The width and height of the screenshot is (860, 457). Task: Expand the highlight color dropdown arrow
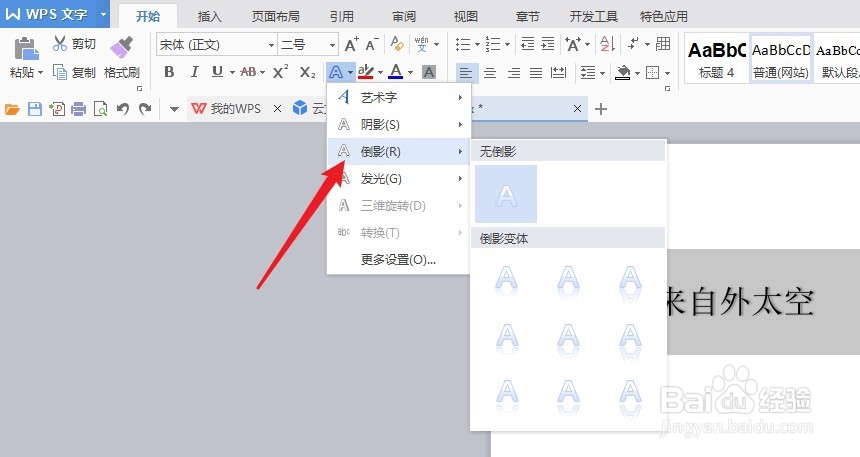coord(380,72)
